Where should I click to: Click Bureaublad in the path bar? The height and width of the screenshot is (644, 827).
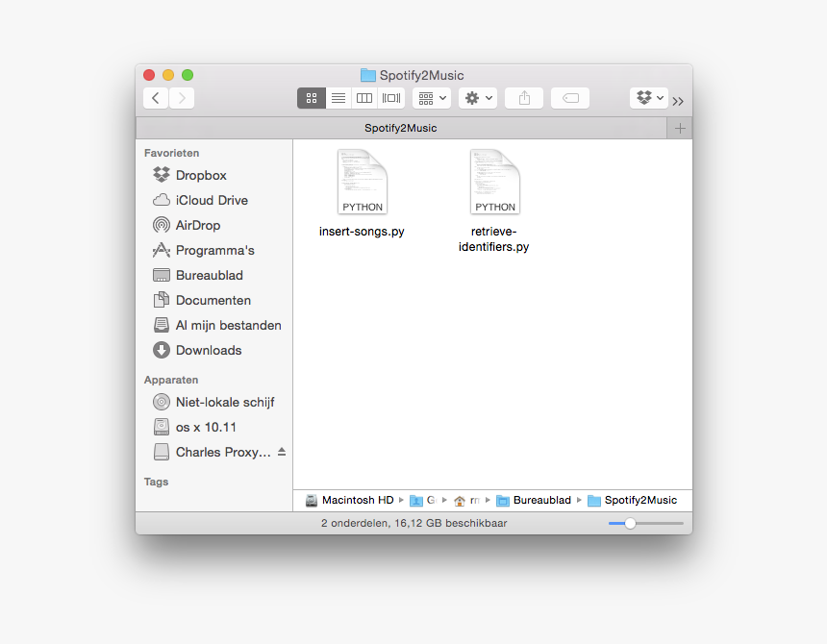(534, 500)
